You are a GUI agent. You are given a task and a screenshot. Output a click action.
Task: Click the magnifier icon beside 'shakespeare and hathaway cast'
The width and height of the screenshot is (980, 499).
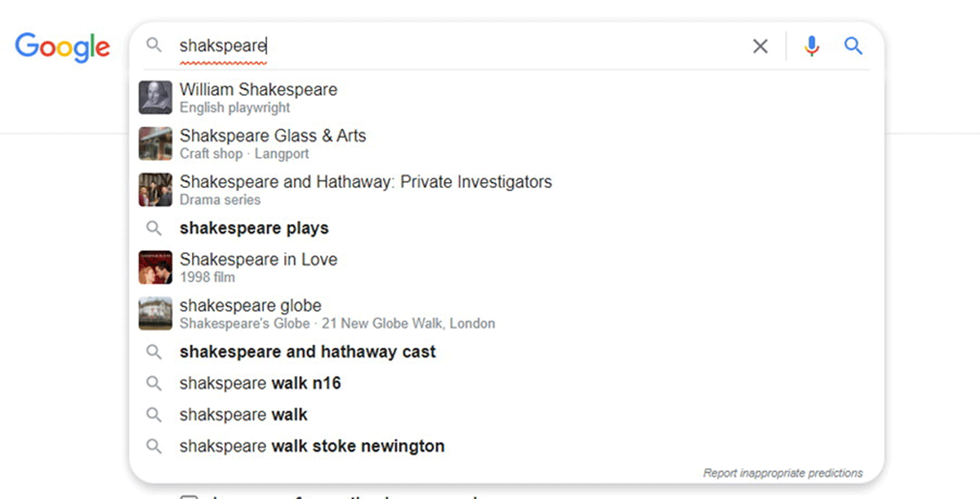[154, 352]
